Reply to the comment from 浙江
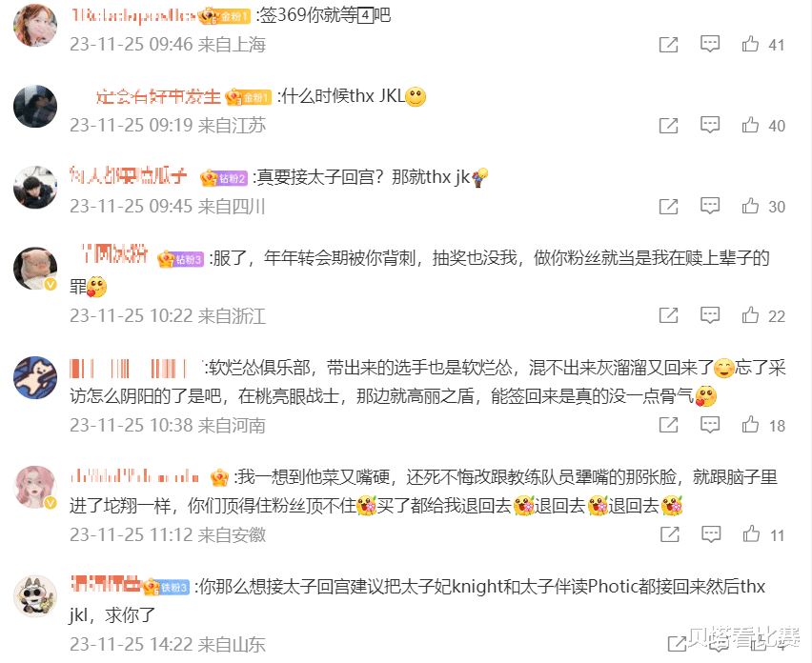The height and width of the screenshot is (663, 812). (x=710, y=315)
